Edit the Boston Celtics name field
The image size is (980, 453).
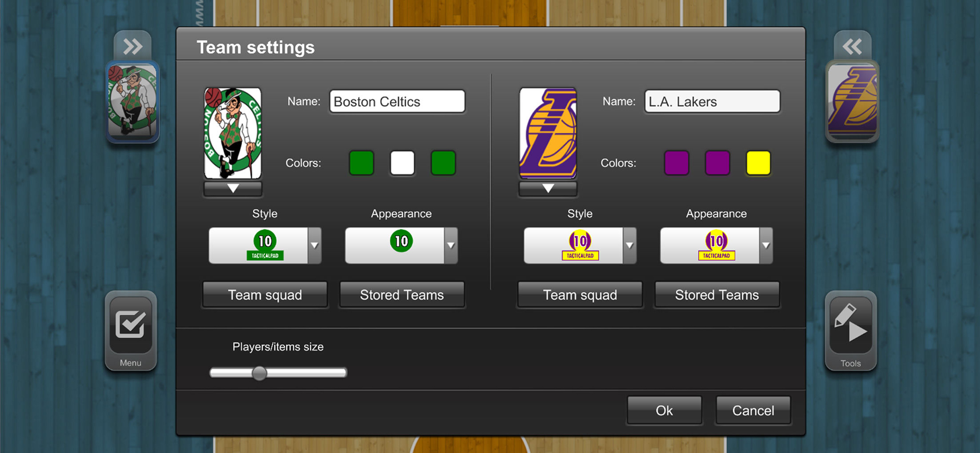click(397, 101)
